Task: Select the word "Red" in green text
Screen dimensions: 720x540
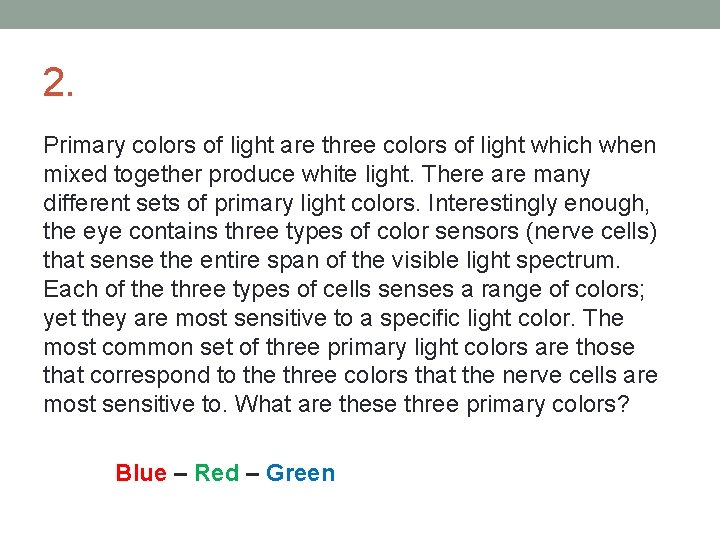Action: click(x=217, y=473)
